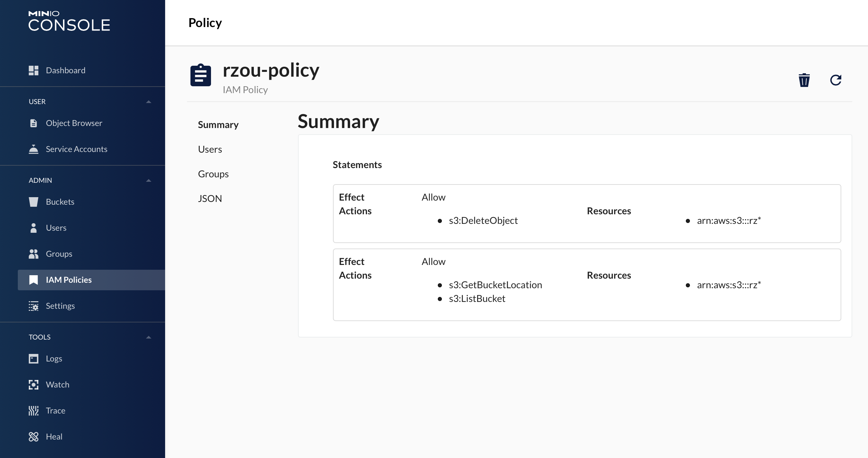The image size is (868, 458).
Task: Switch to the policy Users tab
Action: [x=210, y=150]
